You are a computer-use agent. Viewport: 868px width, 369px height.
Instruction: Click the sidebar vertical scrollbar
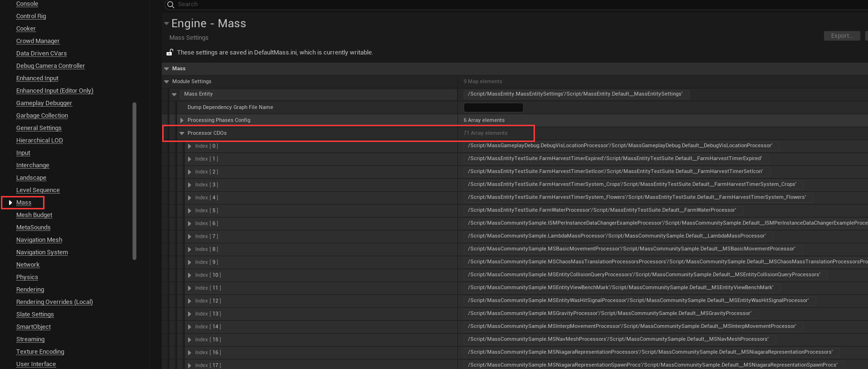[134, 182]
